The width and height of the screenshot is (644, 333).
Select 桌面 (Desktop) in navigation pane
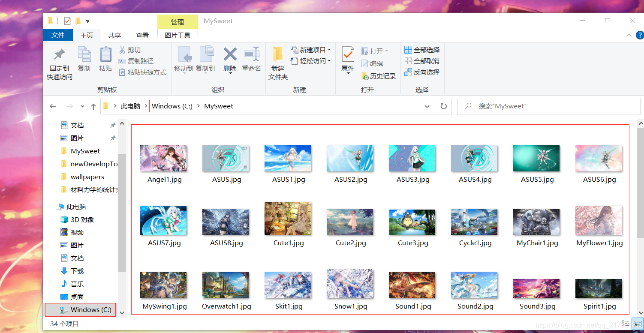[77, 297]
